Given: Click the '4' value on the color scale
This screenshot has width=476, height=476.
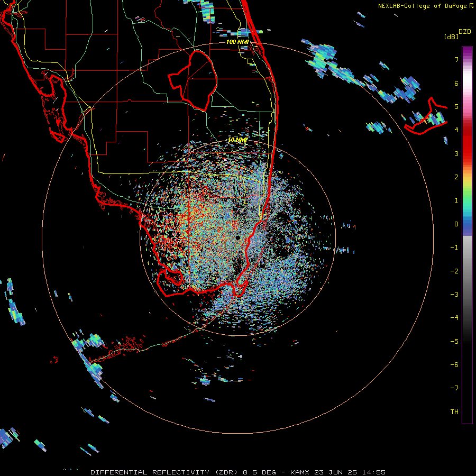Looking at the screenshot, I should 456,130.
